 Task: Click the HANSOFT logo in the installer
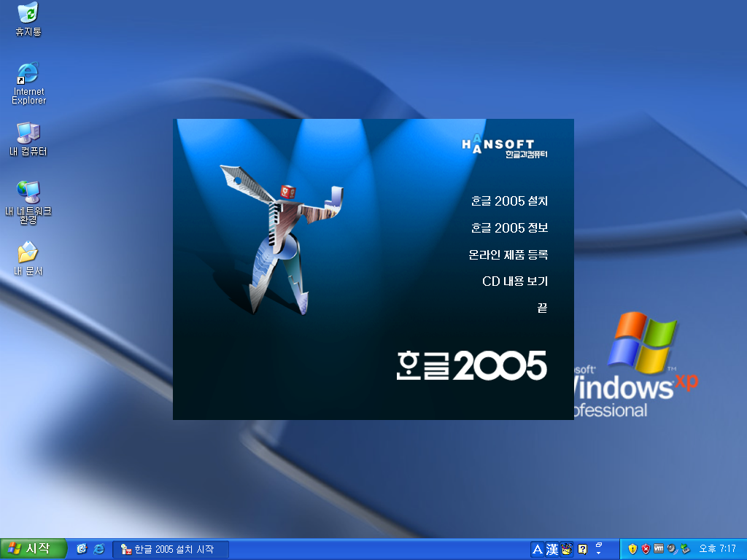pos(505,146)
